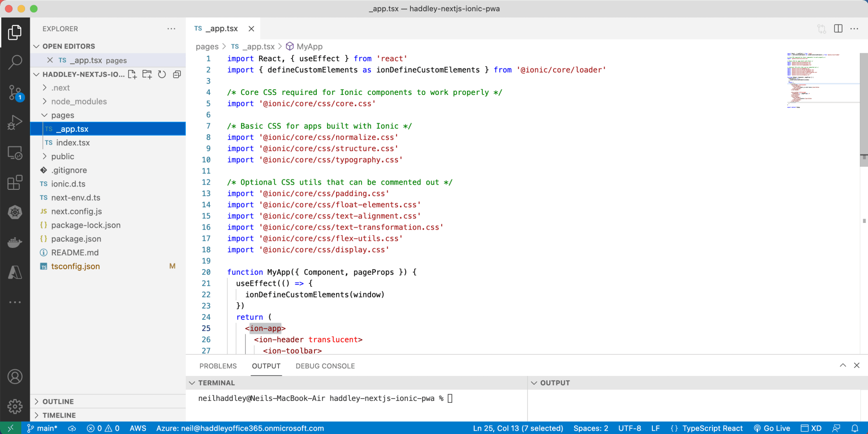Switch to the DEBUG CONSOLE tab
This screenshot has width=868, height=434.
325,366
